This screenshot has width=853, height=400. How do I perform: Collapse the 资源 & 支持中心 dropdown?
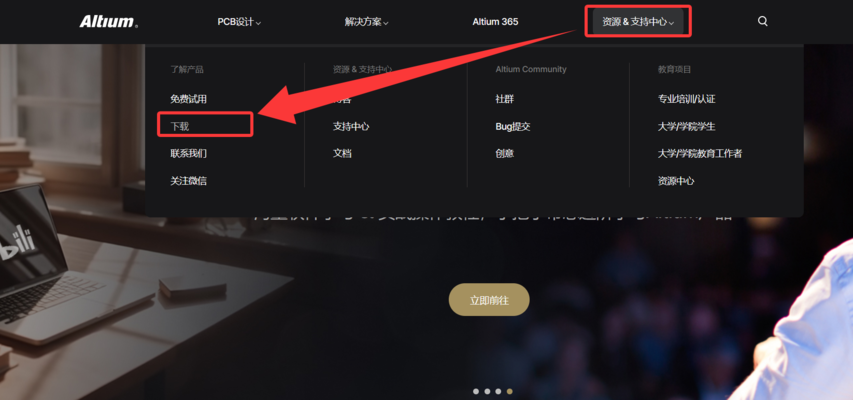pyautogui.click(x=638, y=22)
